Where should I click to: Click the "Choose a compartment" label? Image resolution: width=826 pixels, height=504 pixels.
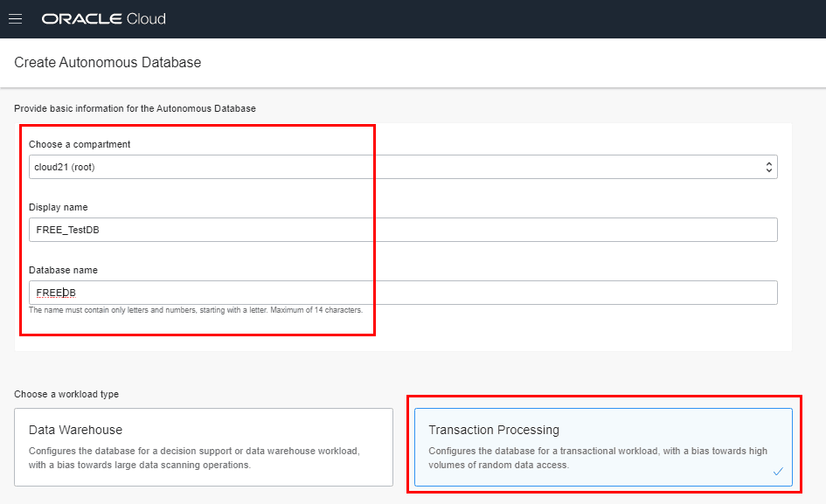pos(80,144)
